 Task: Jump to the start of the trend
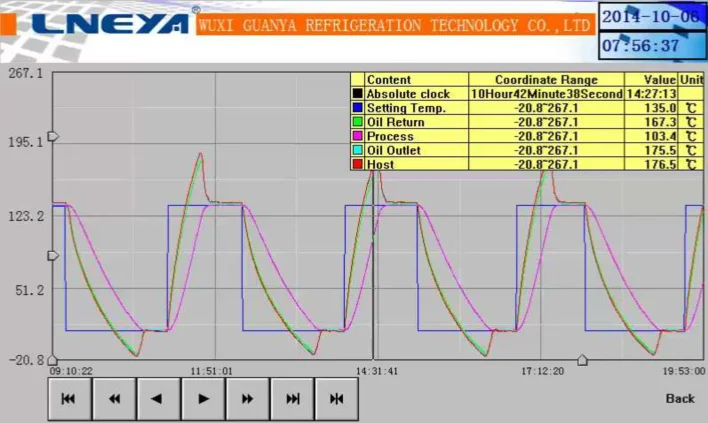pos(70,399)
